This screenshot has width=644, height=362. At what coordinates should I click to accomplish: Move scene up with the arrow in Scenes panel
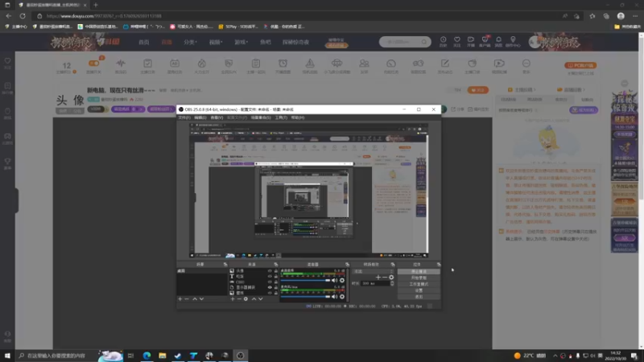click(x=195, y=299)
